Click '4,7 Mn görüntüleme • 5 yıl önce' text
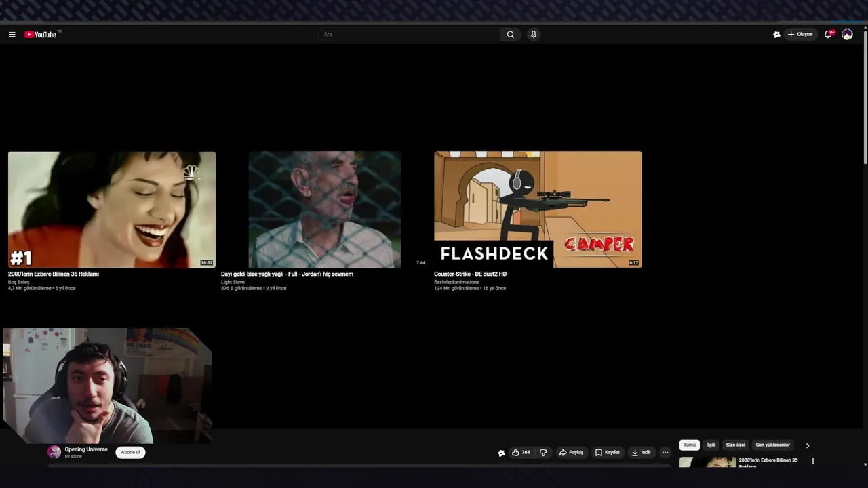Image resolution: width=868 pixels, height=488 pixels. (42, 288)
